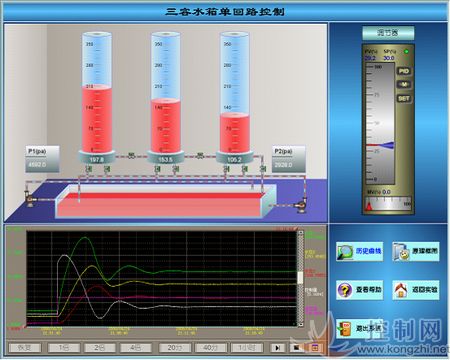Toggle the M manual mode button
The height and width of the screenshot is (360, 450).
[404, 85]
